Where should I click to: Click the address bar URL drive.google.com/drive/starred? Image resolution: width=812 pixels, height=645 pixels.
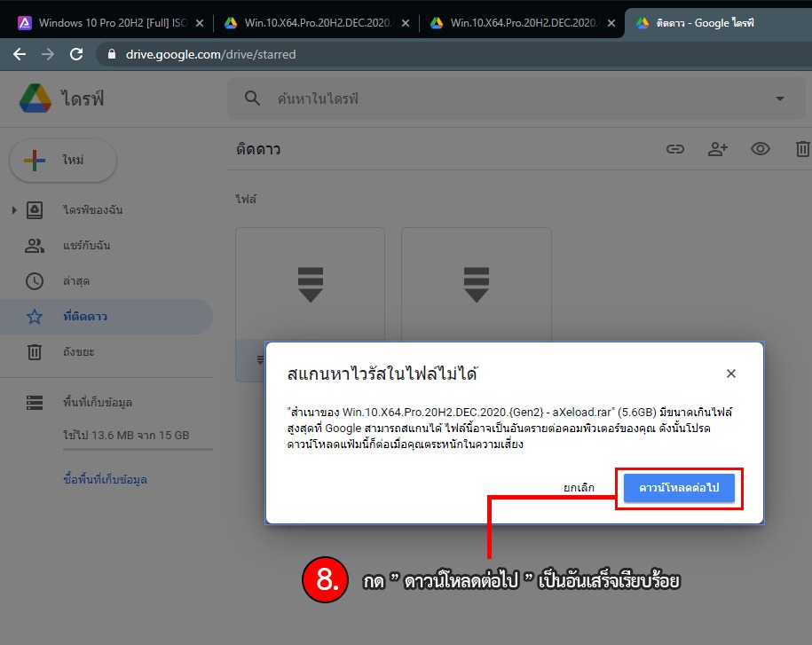(211, 54)
